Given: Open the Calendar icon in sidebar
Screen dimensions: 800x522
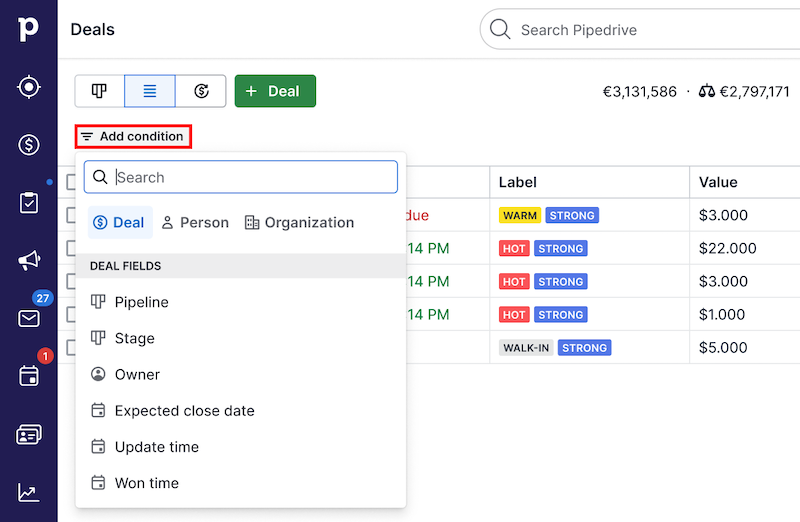Looking at the screenshot, I should point(29,376).
